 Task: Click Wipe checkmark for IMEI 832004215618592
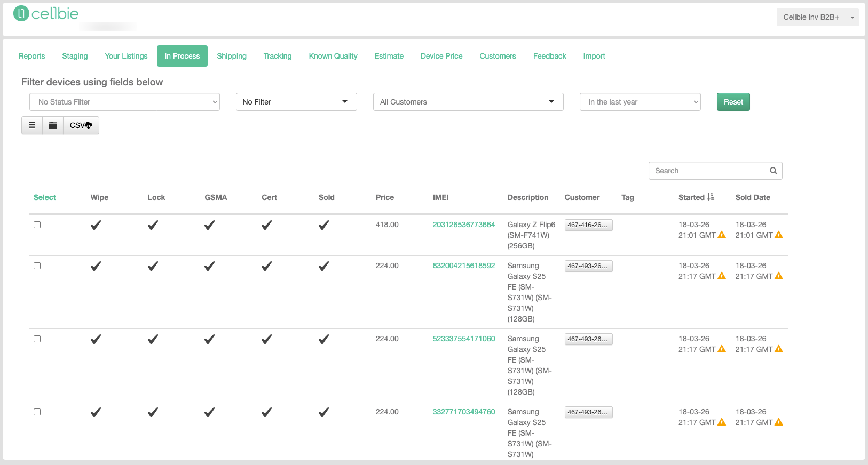click(x=96, y=266)
